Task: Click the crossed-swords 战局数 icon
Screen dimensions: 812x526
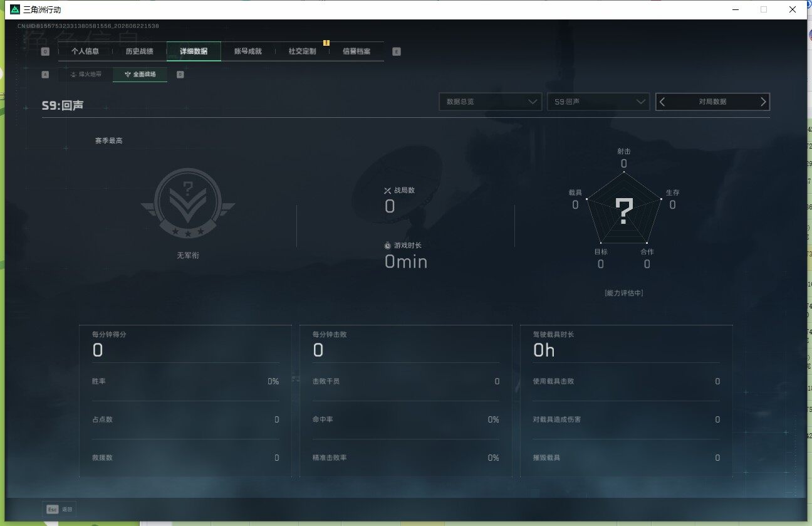Action: 387,190
